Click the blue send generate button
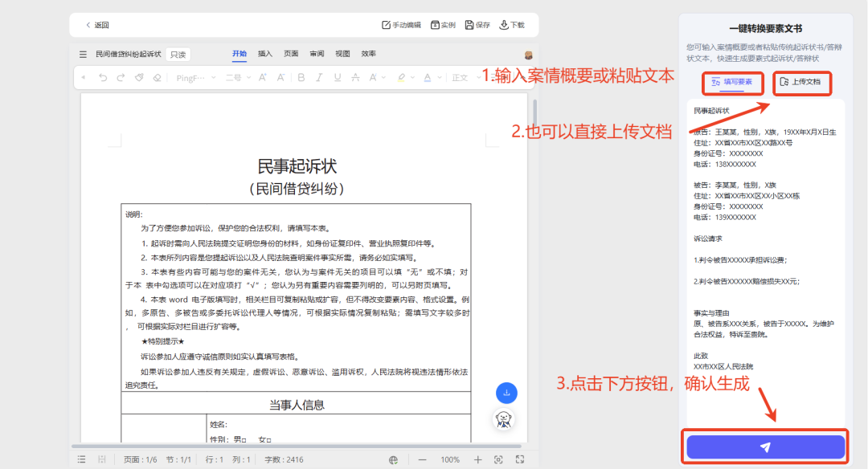This screenshot has width=868, height=469. tap(766, 447)
